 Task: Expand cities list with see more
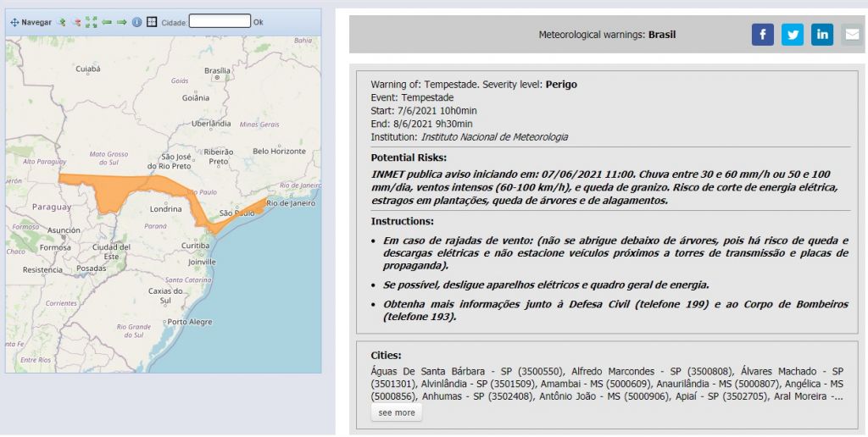coord(397,412)
